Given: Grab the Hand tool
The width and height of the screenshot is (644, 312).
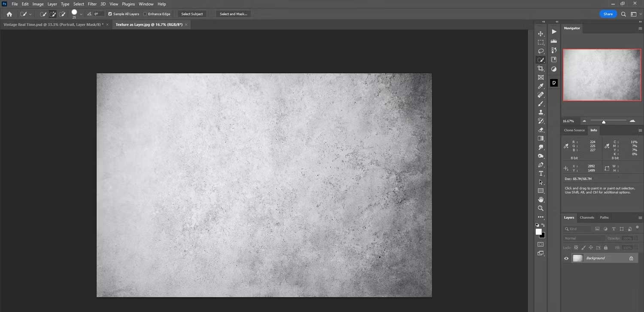Looking at the screenshot, I should pos(541,199).
